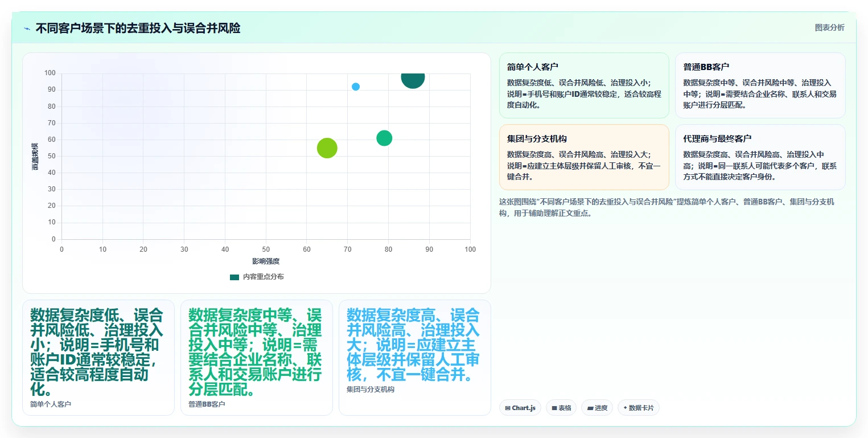The height and width of the screenshot is (438, 868).
Task: Click the icon inside 表格 tag
Action: pyautogui.click(x=554, y=408)
